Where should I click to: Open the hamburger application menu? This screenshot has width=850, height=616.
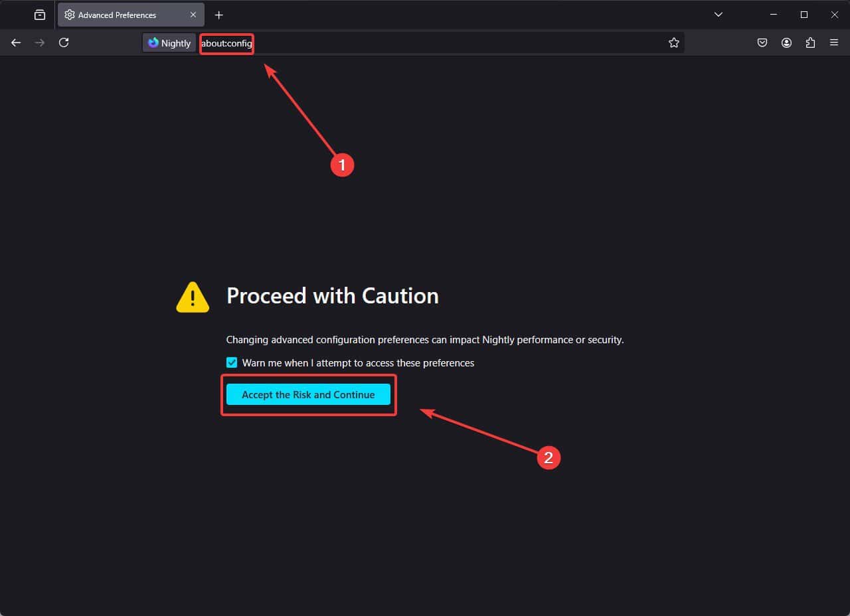coord(834,42)
